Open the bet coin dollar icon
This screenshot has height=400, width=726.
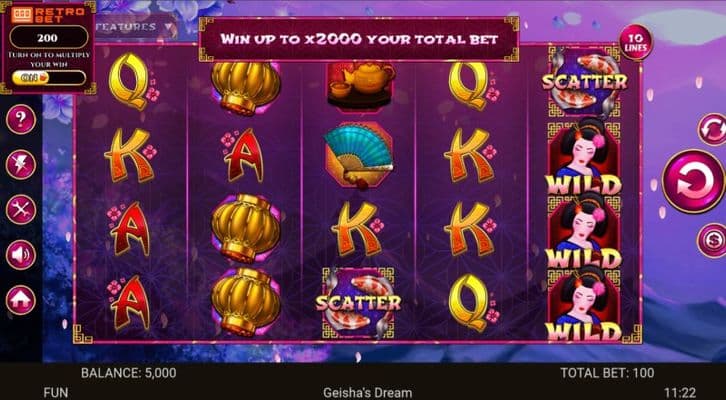coord(712,240)
